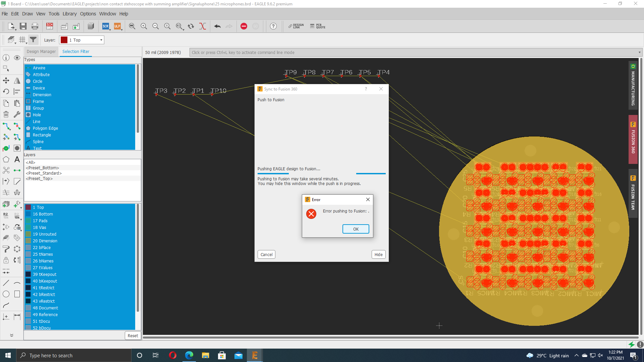The image size is (644, 362).
Task: Select the Delete tool
Action: 6,114
